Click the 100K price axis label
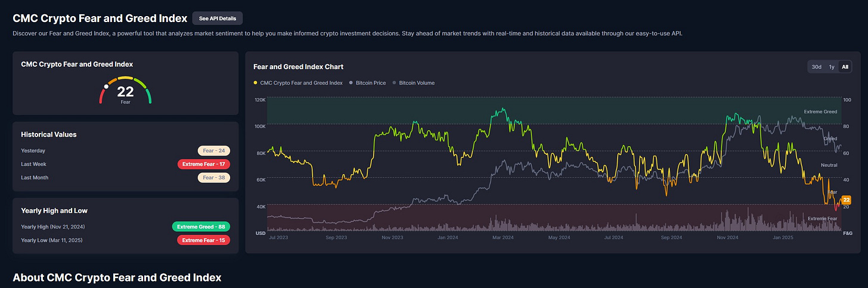Image resolution: width=868 pixels, height=288 pixels. coord(259,126)
